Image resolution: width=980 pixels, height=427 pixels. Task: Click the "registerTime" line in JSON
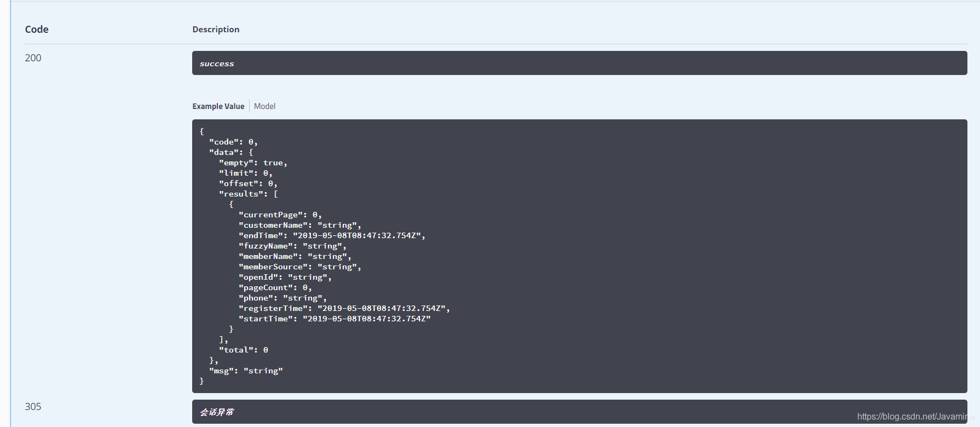pos(344,308)
